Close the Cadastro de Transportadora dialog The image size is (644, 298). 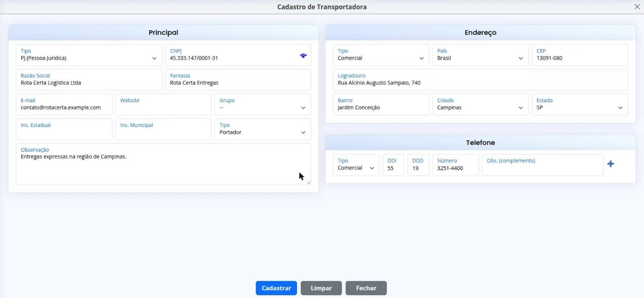coord(637,7)
